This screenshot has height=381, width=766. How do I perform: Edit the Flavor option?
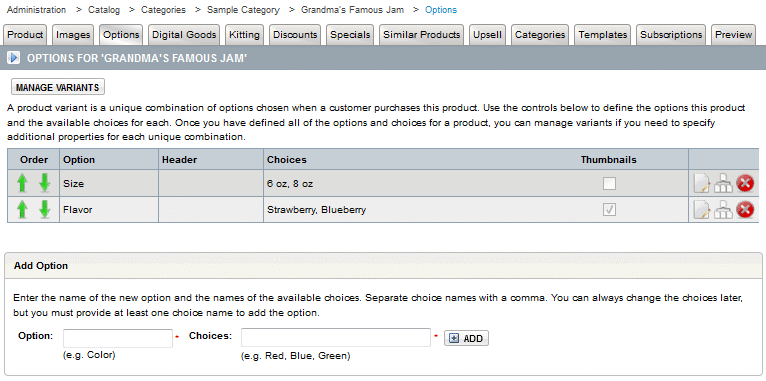[702, 210]
